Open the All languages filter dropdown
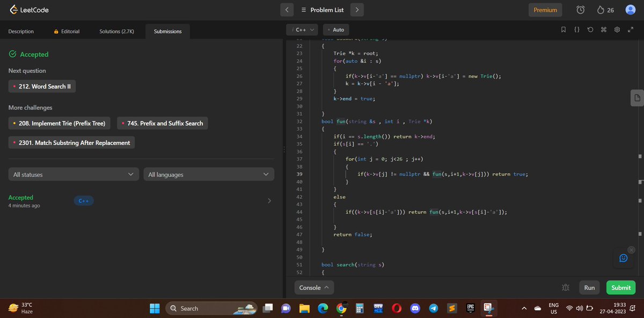This screenshot has width=644, height=318. pyautogui.click(x=209, y=174)
